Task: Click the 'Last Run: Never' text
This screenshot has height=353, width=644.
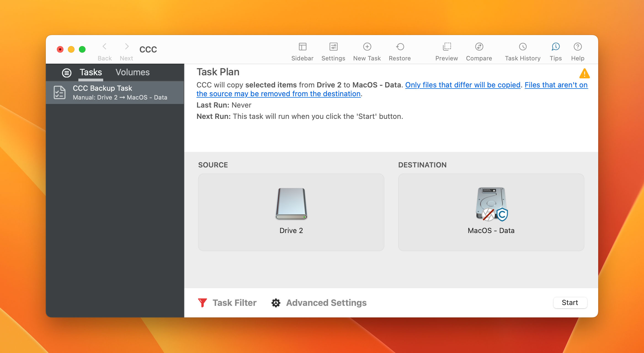Action: (x=224, y=105)
